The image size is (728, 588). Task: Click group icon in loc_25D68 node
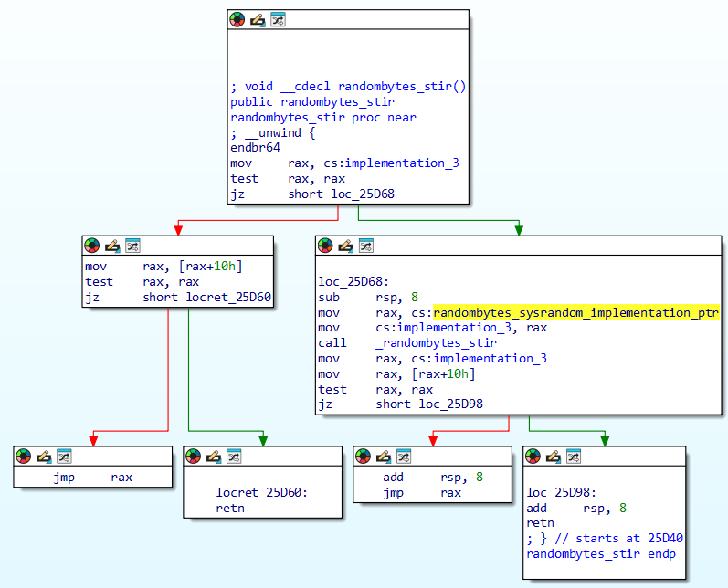[x=366, y=245]
